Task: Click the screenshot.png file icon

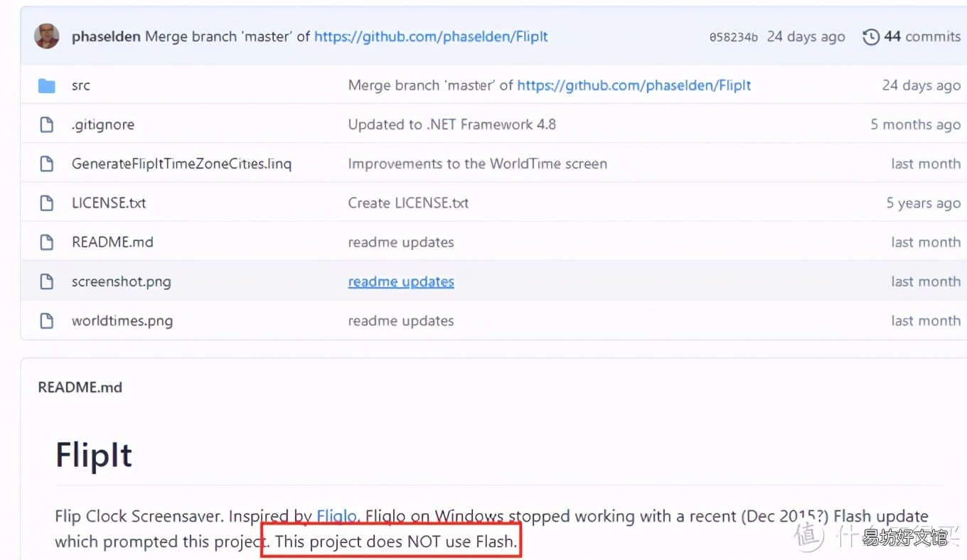Action: (x=47, y=281)
